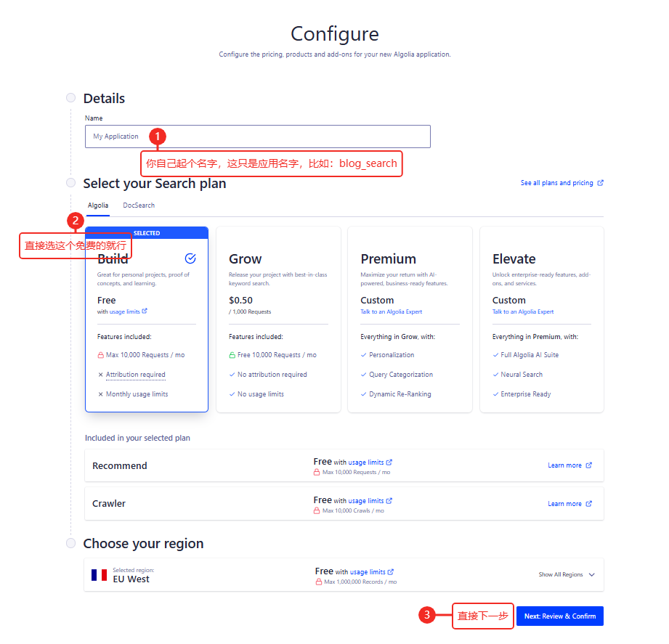Screen dimensions: 669x644
Task: Switch to the DocSearch tab
Action: pos(139,205)
